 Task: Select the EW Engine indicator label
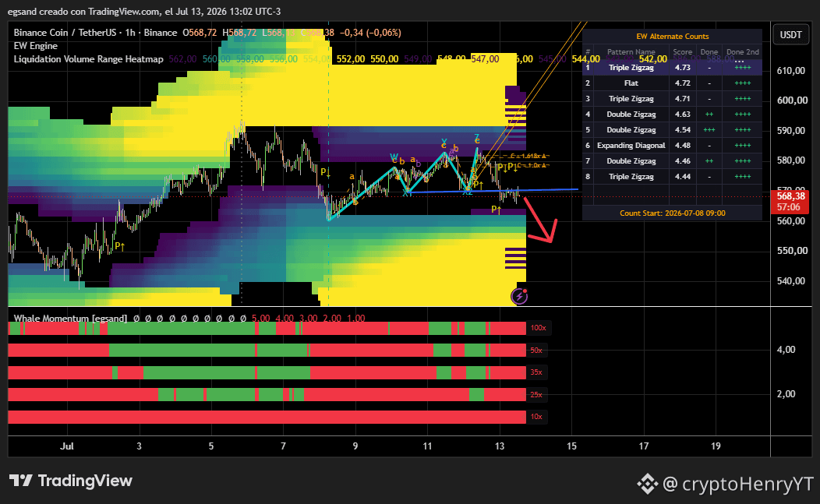36,46
